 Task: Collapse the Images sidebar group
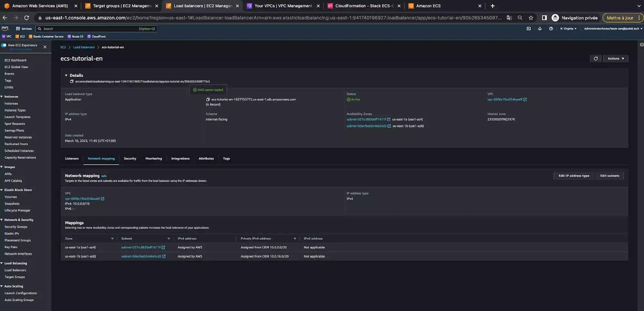point(2,167)
